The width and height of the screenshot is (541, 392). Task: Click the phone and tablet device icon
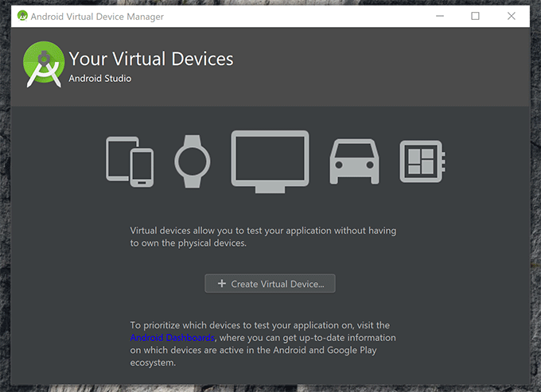[x=130, y=162]
